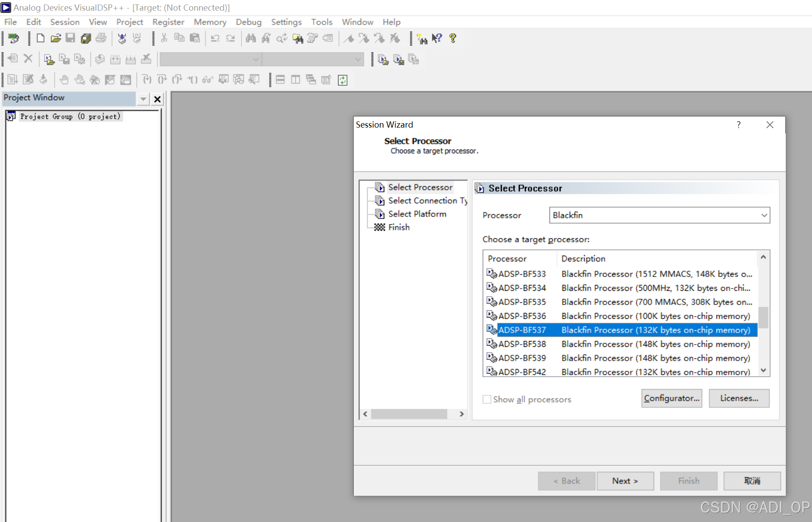Open the Memory menu

click(210, 22)
